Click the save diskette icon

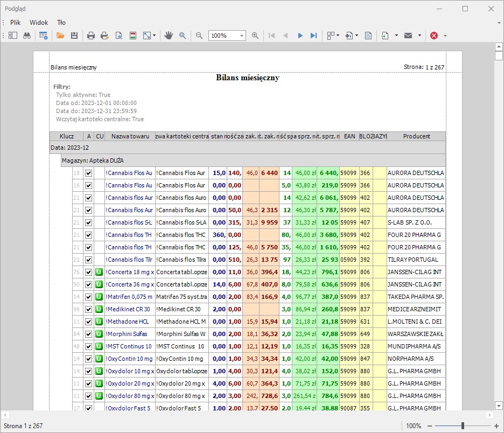coord(74,36)
